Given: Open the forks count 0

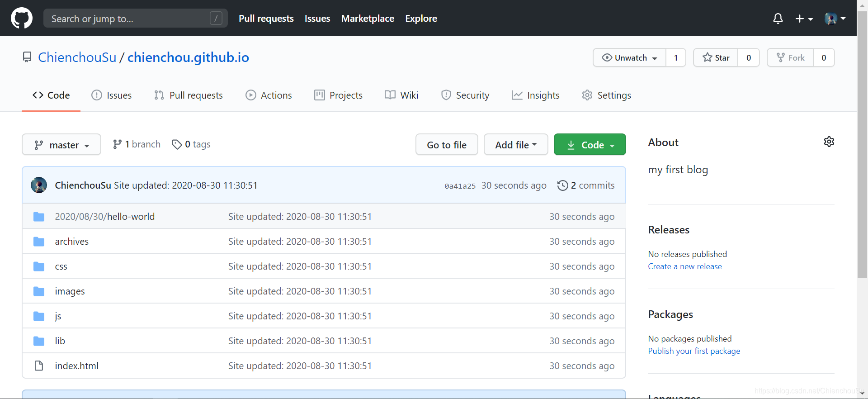Looking at the screenshot, I should point(824,57).
